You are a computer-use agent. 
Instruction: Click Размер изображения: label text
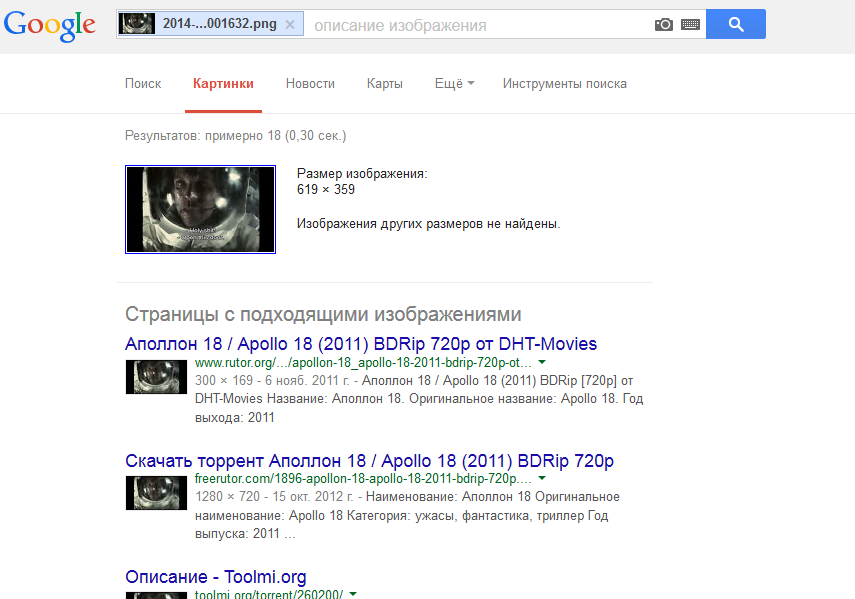coord(362,173)
